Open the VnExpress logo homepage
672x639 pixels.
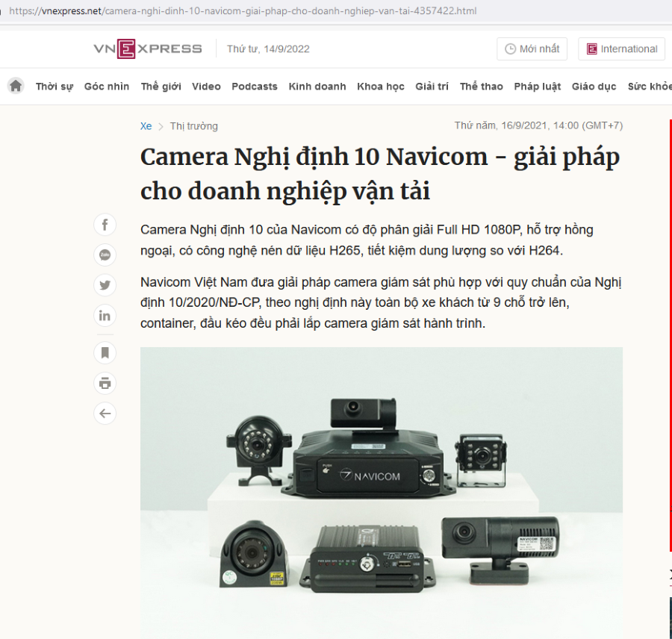pos(147,49)
